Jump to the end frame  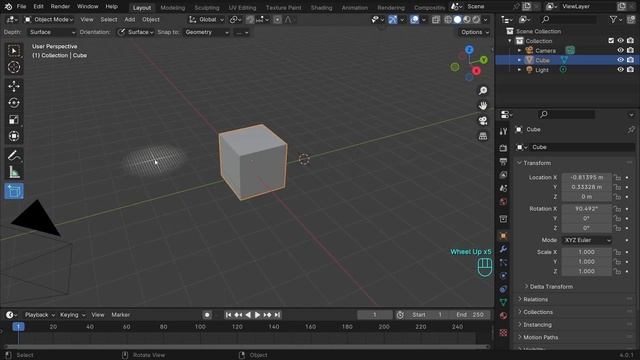click(277, 315)
